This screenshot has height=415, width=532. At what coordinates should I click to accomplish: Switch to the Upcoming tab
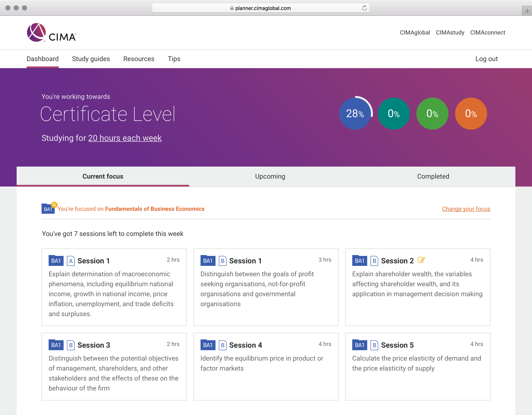point(270,177)
